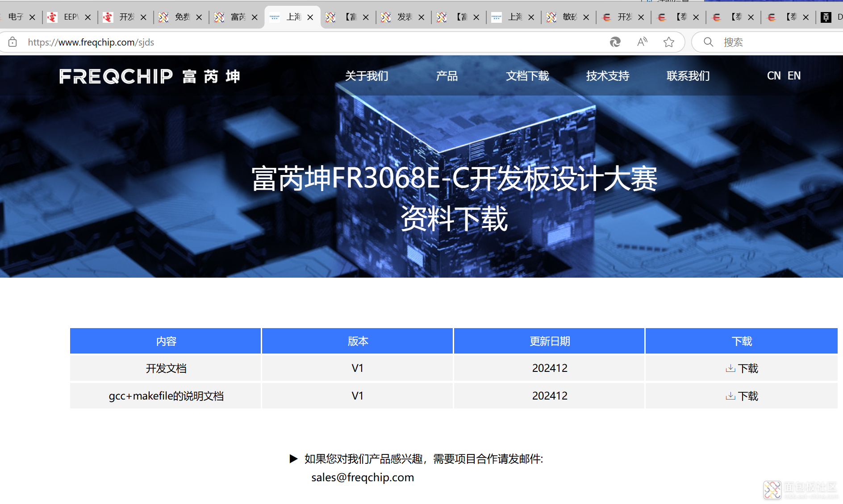Click the 版本 column header
This screenshot has width=843, height=504.
[358, 341]
